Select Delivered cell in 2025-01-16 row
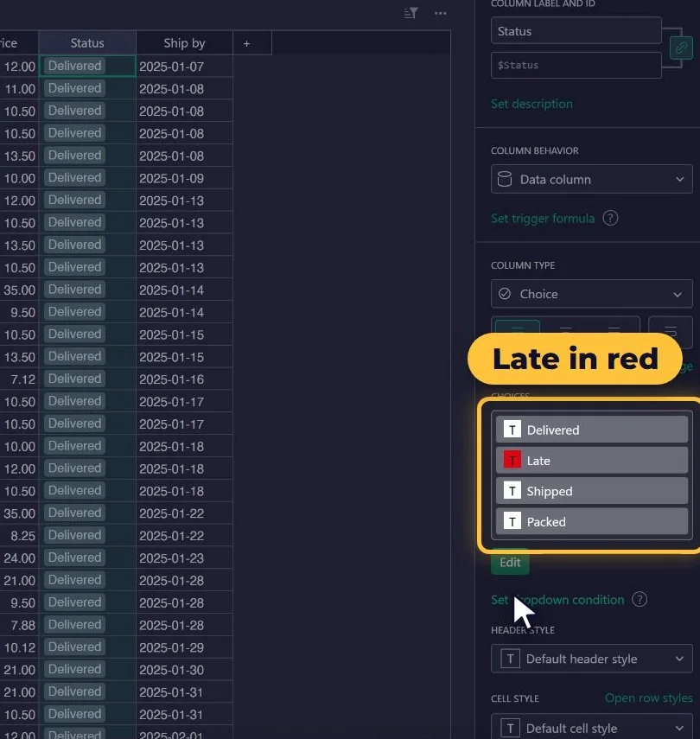 (87, 379)
